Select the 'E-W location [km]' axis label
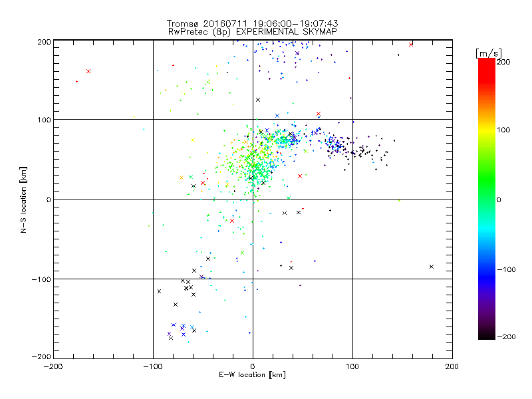Image resolution: width=532 pixels, height=399 pixels. pyautogui.click(x=252, y=375)
